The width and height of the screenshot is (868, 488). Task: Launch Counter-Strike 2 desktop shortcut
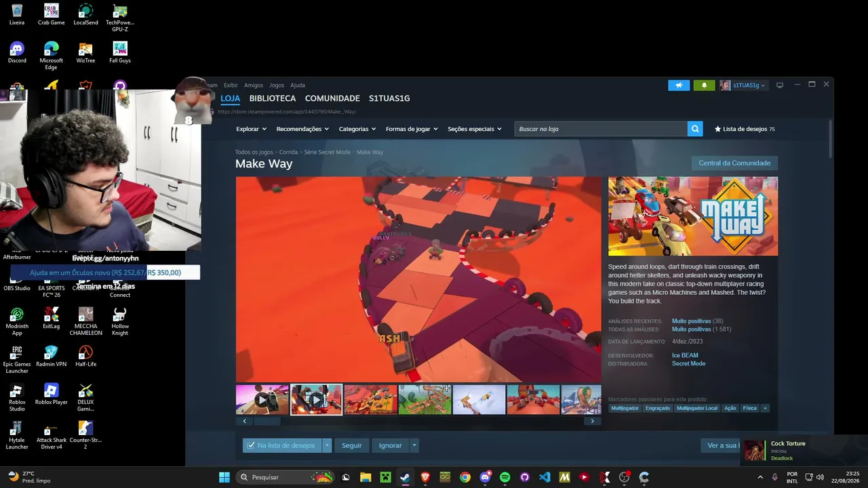coord(85,435)
